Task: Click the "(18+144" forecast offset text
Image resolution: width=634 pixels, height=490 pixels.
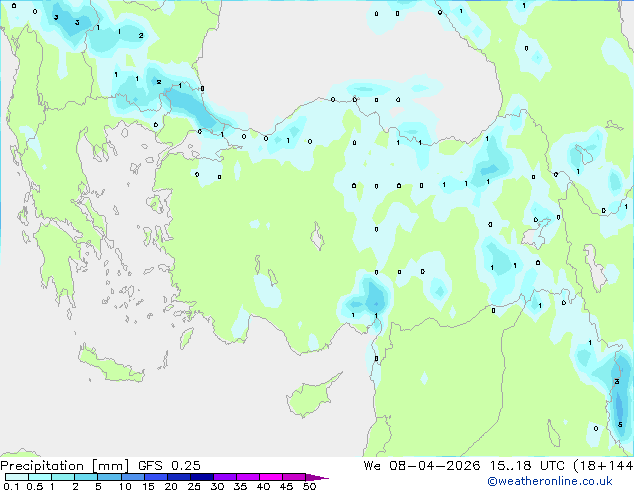Action: click(603, 466)
